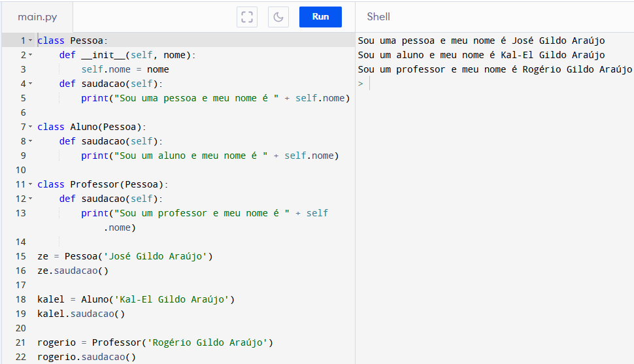Select the main.py file tab
Image resolution: width=634 pixels, height=364 pixels.
coord(37,17)
